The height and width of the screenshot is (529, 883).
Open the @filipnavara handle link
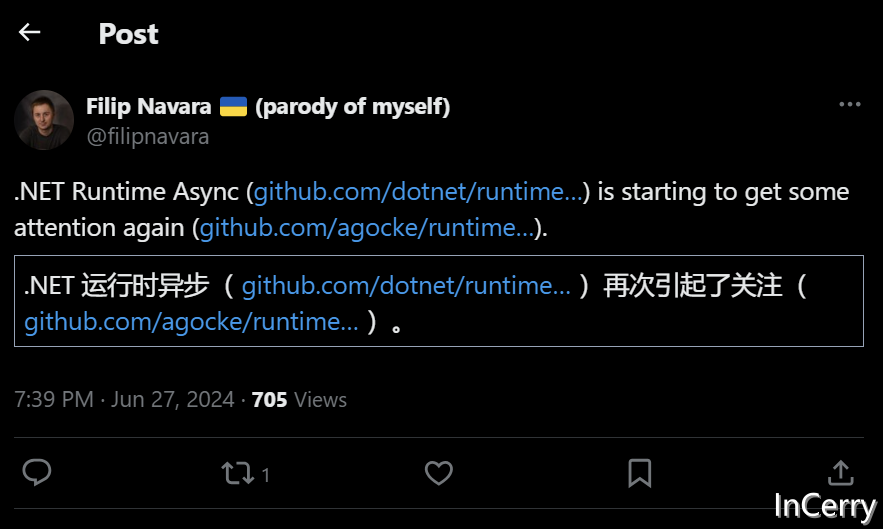[148, 137]
